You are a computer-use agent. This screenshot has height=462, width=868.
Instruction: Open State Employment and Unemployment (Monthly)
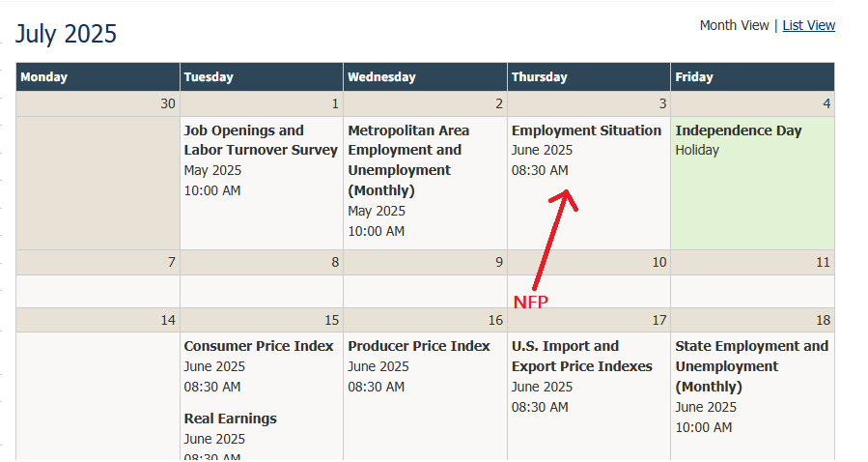[751, 365]
